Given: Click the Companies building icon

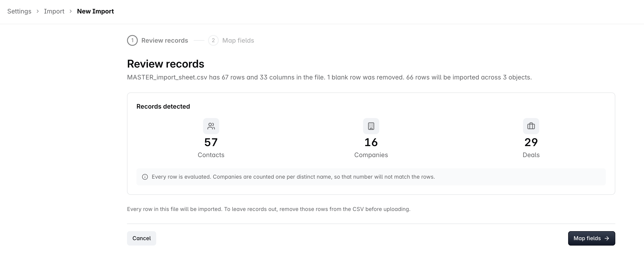Looking at the screenshot, I should [371, 126].
